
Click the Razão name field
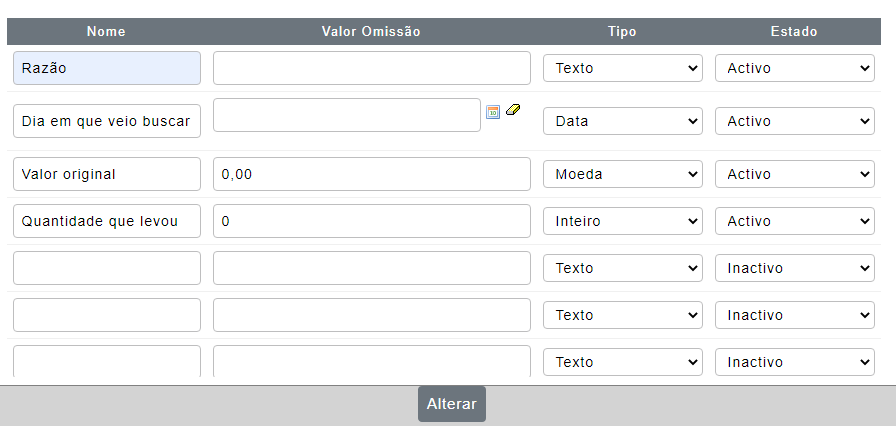[107, 68]
